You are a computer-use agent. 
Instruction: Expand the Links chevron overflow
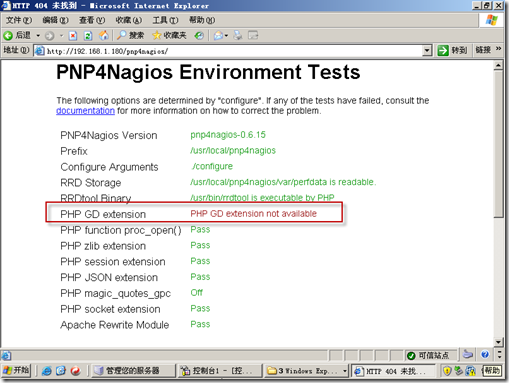(499, 49)
